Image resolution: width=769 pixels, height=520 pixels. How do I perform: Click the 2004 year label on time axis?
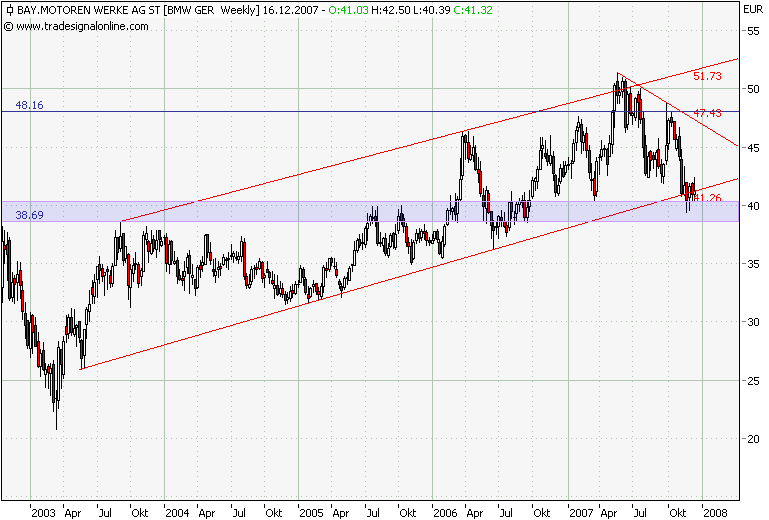click(x=177, y=513)
